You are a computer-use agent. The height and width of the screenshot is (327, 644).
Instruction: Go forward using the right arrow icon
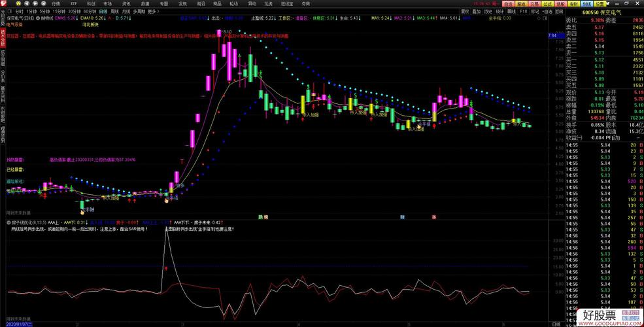(x=35, y=4)
